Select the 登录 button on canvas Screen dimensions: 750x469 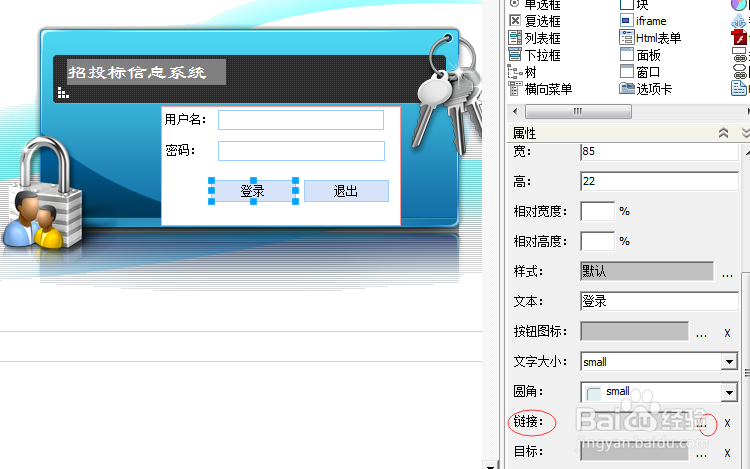click(253, 191)
